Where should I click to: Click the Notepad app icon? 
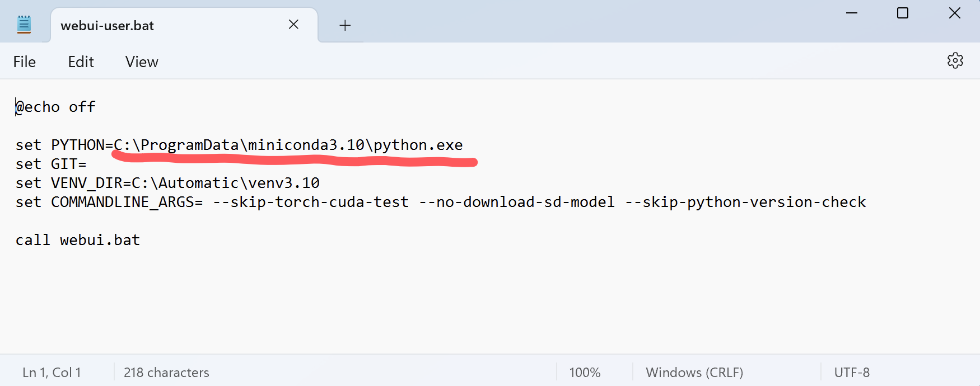coord(24,25)
